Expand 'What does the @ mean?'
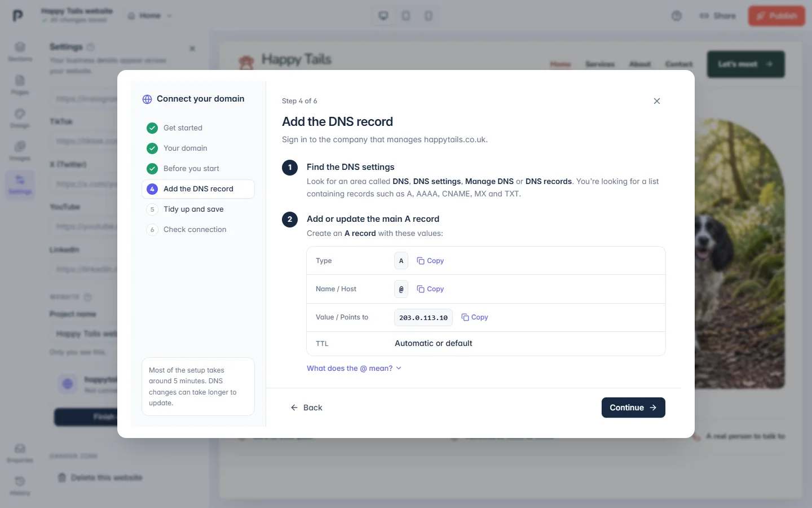 (x=354, y=368)
